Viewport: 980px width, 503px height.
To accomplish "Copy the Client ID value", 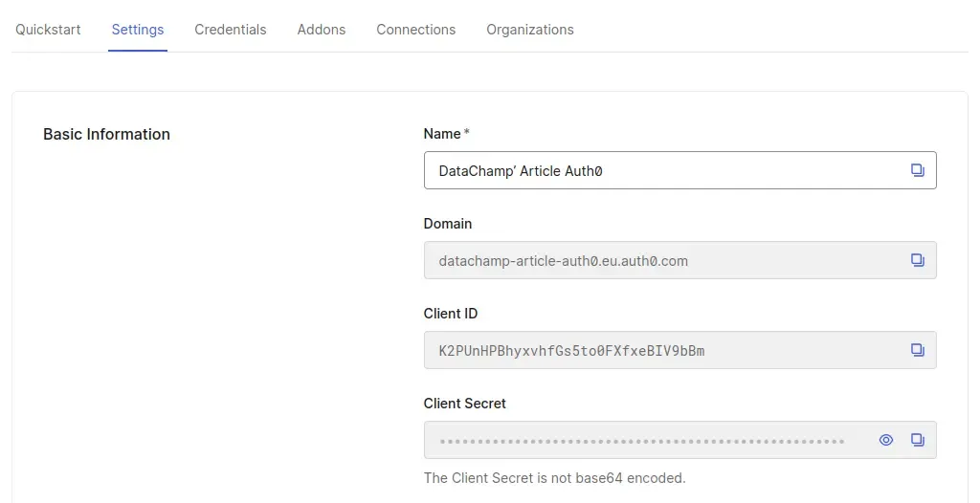I will (917, 350).
